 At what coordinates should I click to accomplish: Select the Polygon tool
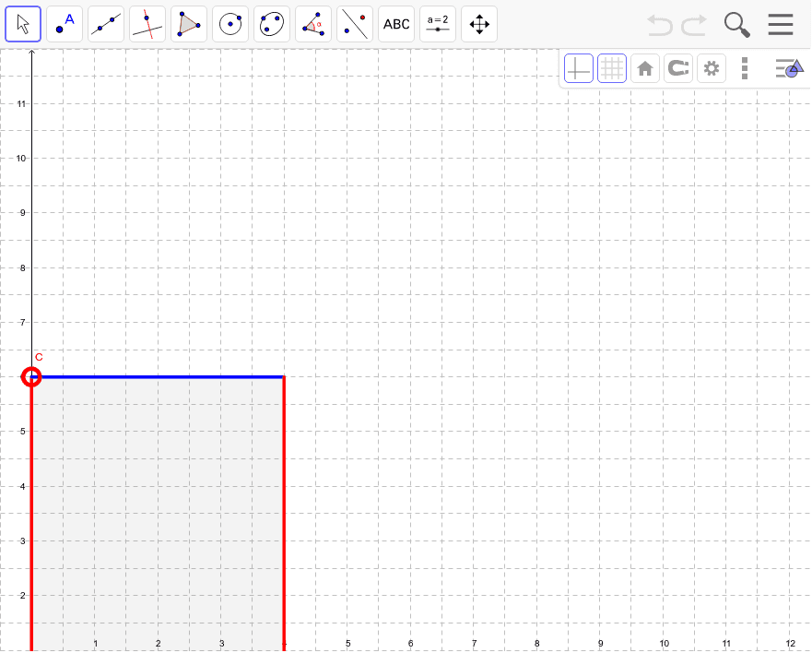click(x=189, y=24)
